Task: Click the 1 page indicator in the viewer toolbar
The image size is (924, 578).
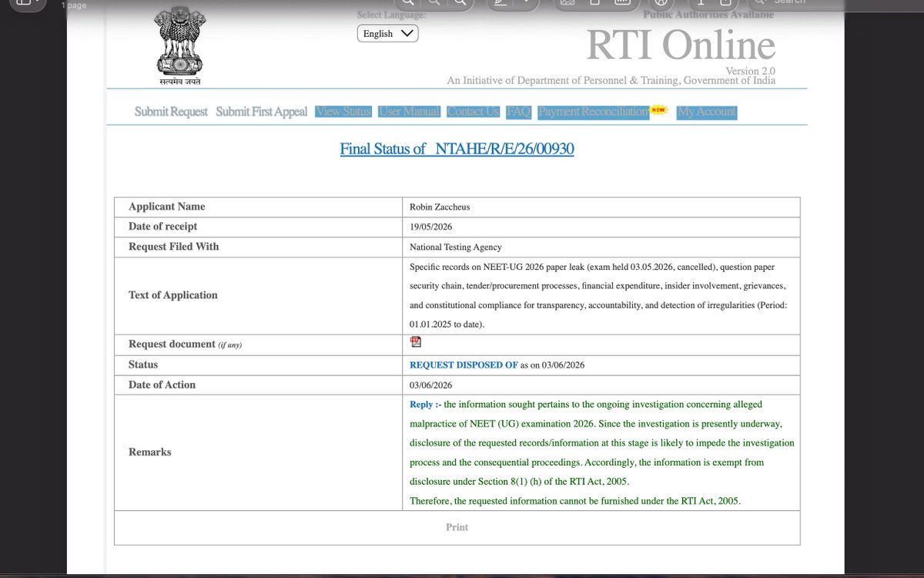Action: coord(74,5)
